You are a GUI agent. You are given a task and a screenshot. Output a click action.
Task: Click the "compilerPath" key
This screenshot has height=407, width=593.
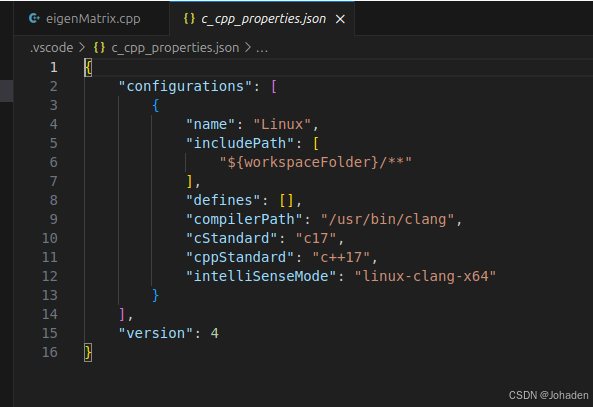pos(244,219)
